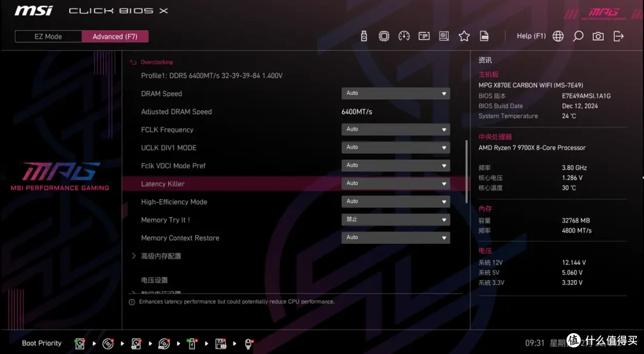Click the info circle icon beside the description

pos(132,302)
